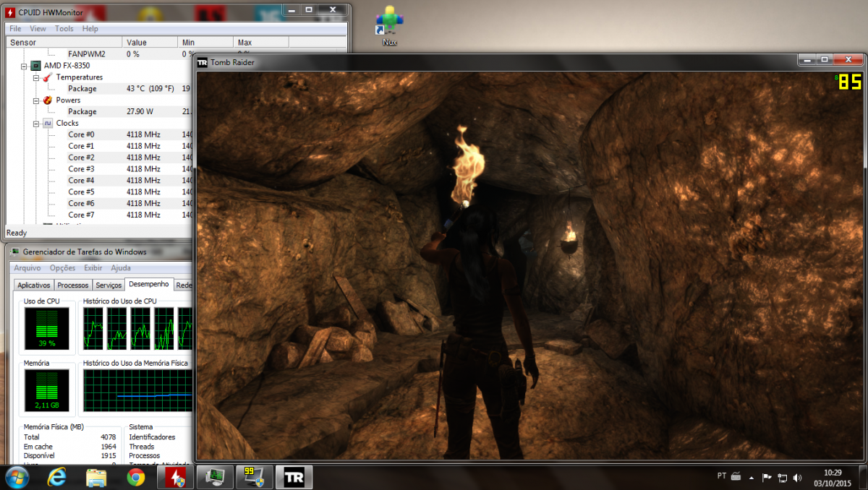Switch to the Processos tab
868x490 pixels.
click(x=73, y=285)
